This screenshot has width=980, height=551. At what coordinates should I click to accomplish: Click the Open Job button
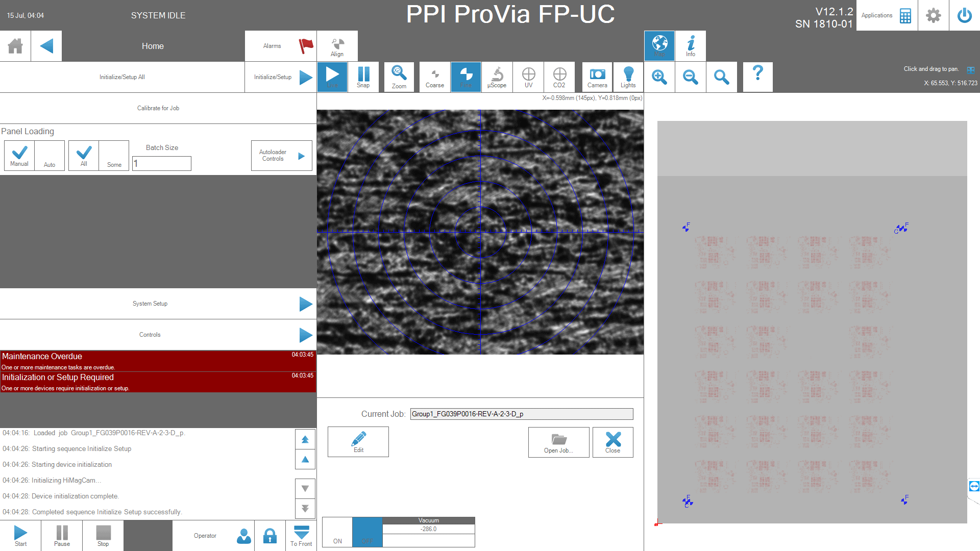[x=558, y=442]
